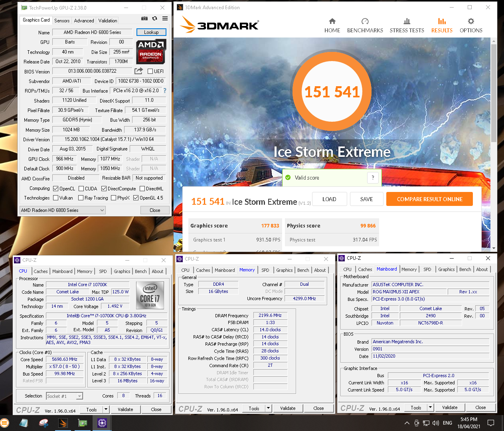Switch to Sensors tab in GPU-Z
This screenshot has width=504, height=431.
[x=62, y=21]
